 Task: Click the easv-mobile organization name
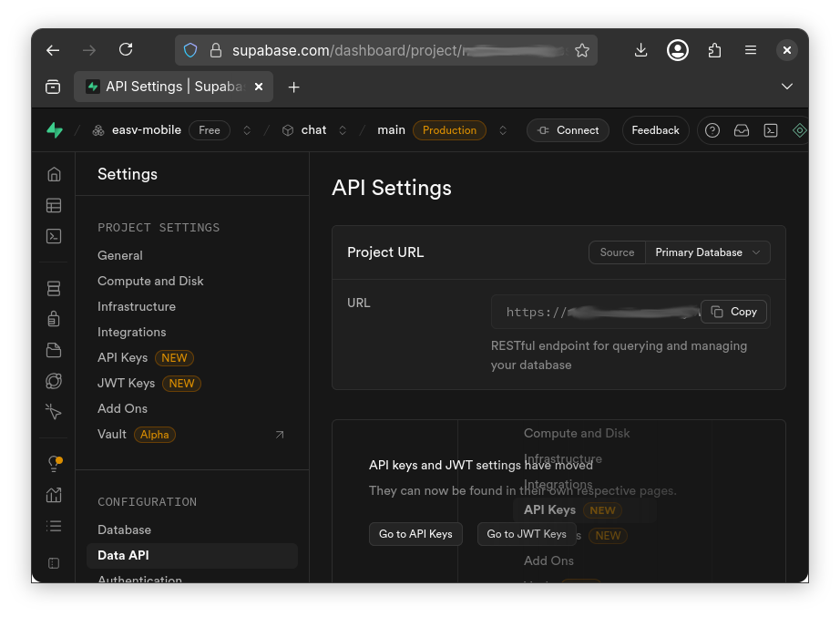tap(147, 129)
